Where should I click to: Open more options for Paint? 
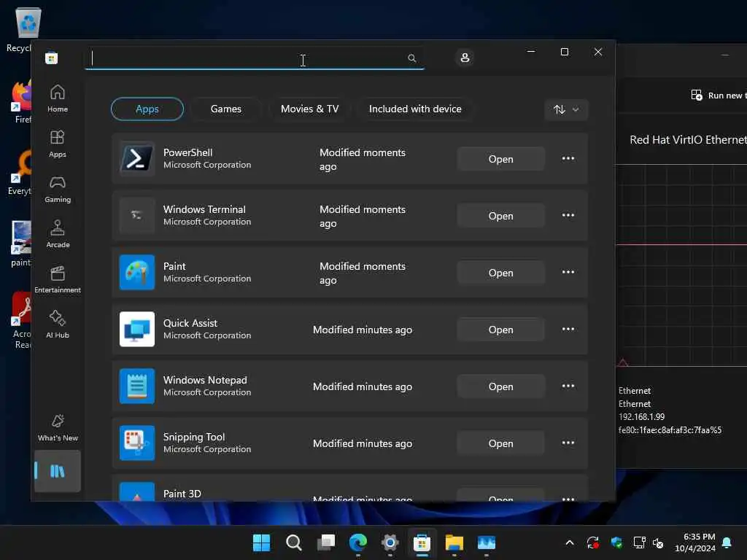pos(568,273)
